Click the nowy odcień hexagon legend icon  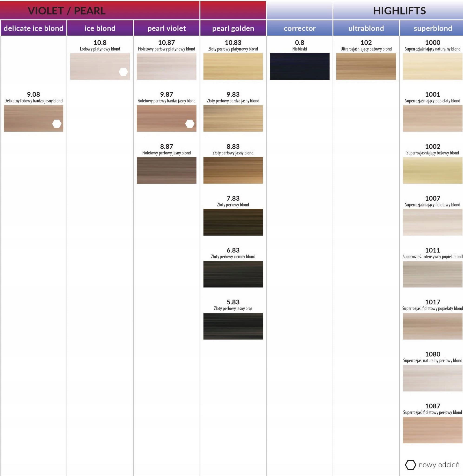(410, 465)
